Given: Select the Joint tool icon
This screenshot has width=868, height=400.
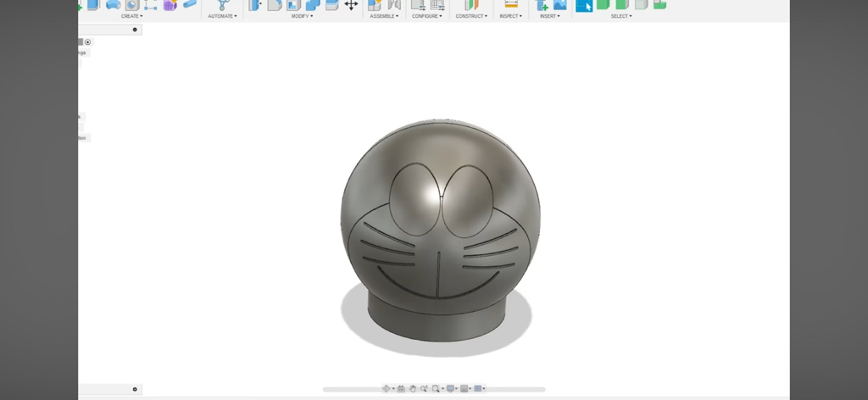Looking at the screenshot, I should click(394, 4).
